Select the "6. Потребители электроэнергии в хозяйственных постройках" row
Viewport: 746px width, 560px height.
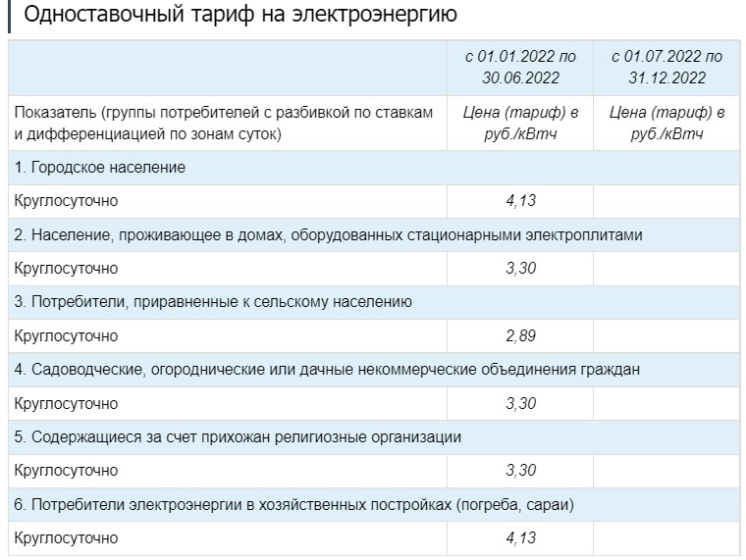click(293, 504)
